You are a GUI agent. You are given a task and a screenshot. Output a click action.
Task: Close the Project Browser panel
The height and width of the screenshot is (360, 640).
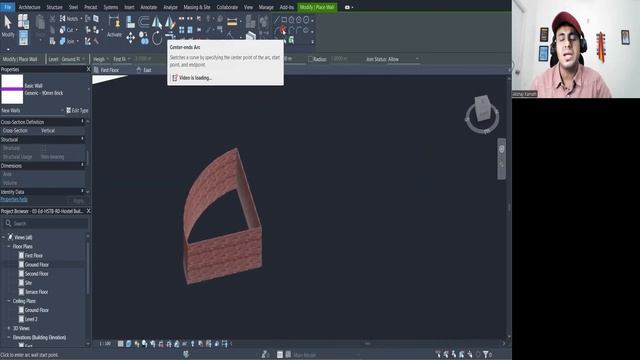(89, 211)
